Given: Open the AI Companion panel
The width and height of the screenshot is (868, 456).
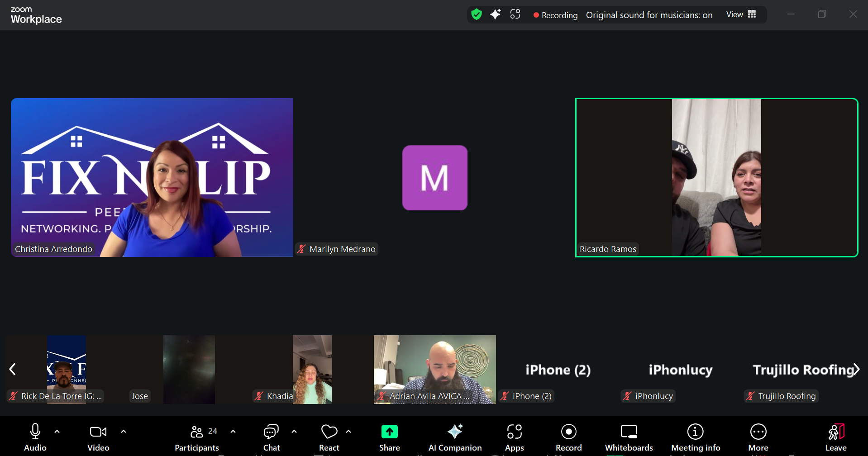Looking at the screenshot, I should [x=455, y=437].
